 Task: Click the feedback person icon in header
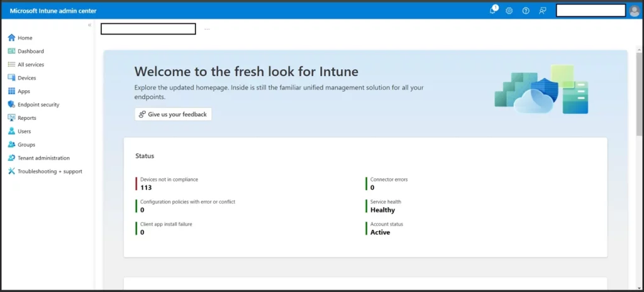pyautogui.click(x=543, y=11)
